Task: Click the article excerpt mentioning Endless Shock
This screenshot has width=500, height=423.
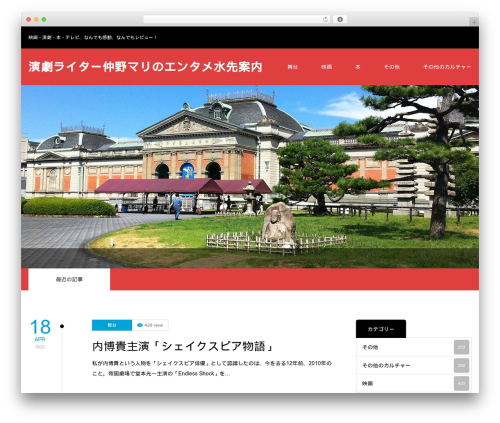Action: pyautogui.click(x=212, y=368)
